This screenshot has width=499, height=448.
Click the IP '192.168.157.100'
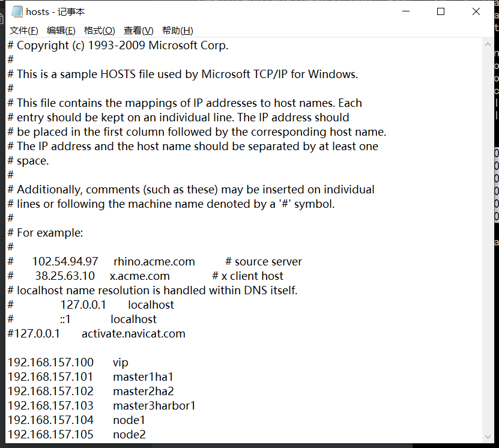[50, 362]
